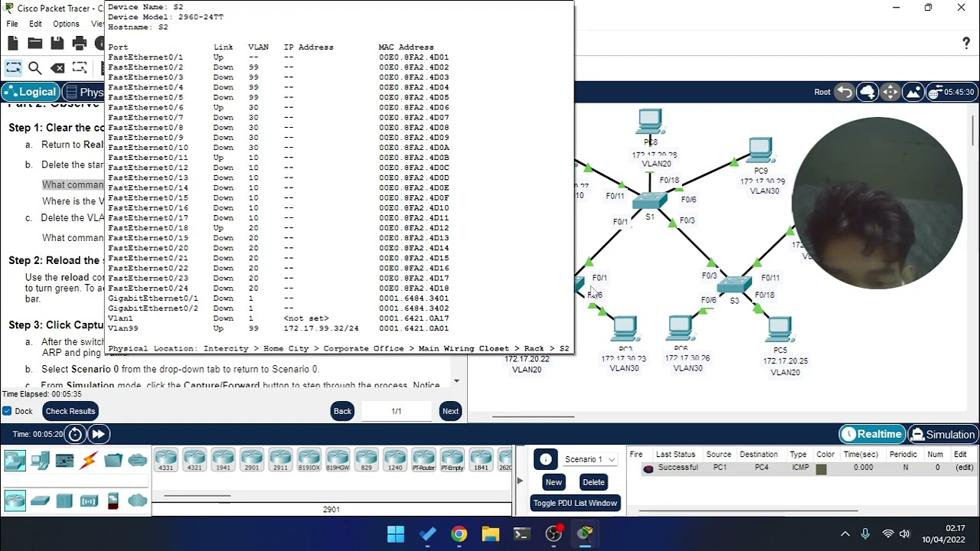The width and height of the screenshot is (980, 551).
Task: Expand the PDU list side arrow
Action: pos(520,481)
